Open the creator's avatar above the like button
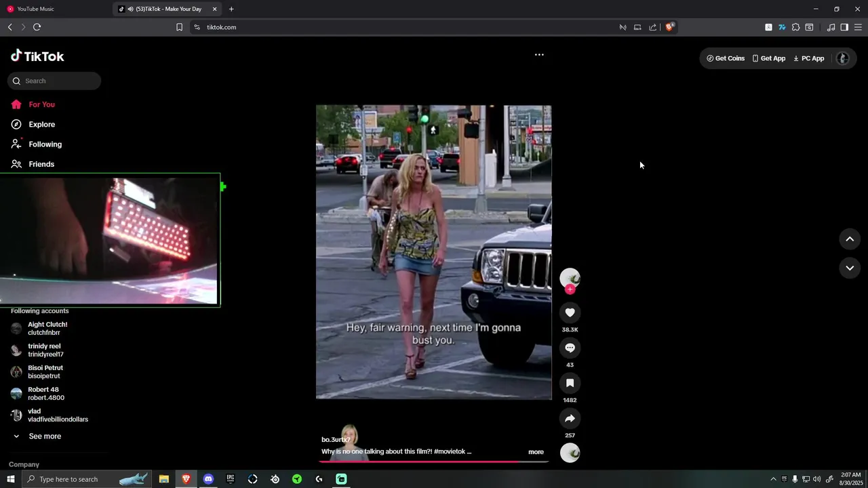 point(570,278)
